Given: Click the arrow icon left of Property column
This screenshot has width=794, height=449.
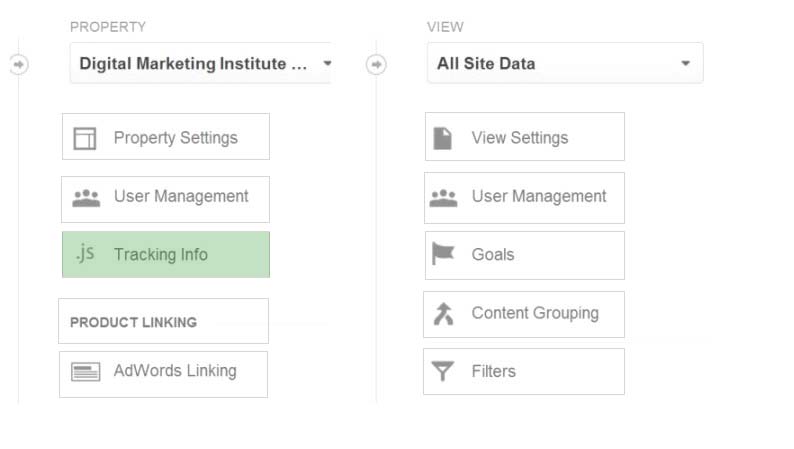Looking at the screenshot, I should pos(19,64).
